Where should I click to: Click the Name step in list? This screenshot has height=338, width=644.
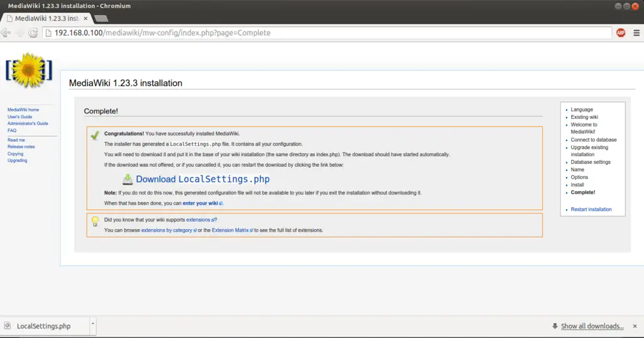click(577, 170)
